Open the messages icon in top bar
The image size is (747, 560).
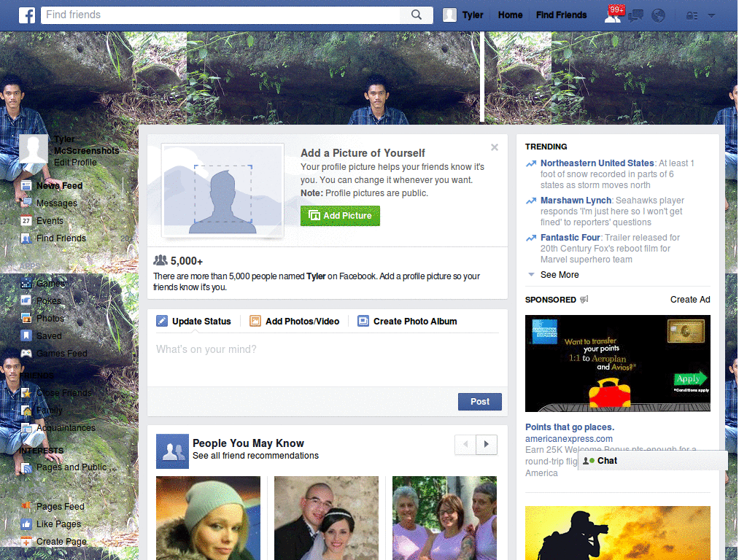tap(635, 16)
